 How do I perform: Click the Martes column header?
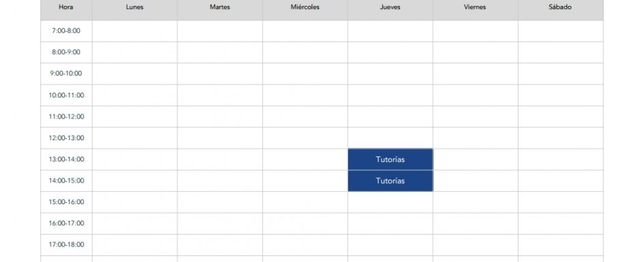pos(219,7)
